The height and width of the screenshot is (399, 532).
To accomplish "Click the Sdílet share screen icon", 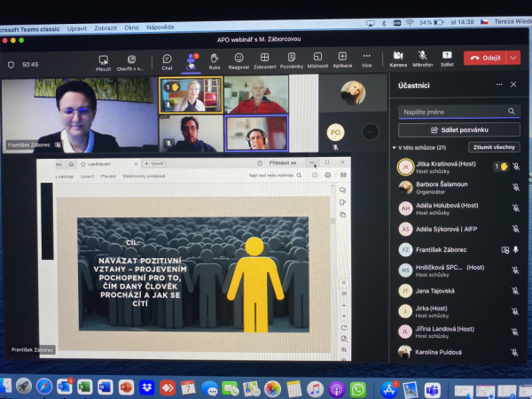I will pos(447,59).
